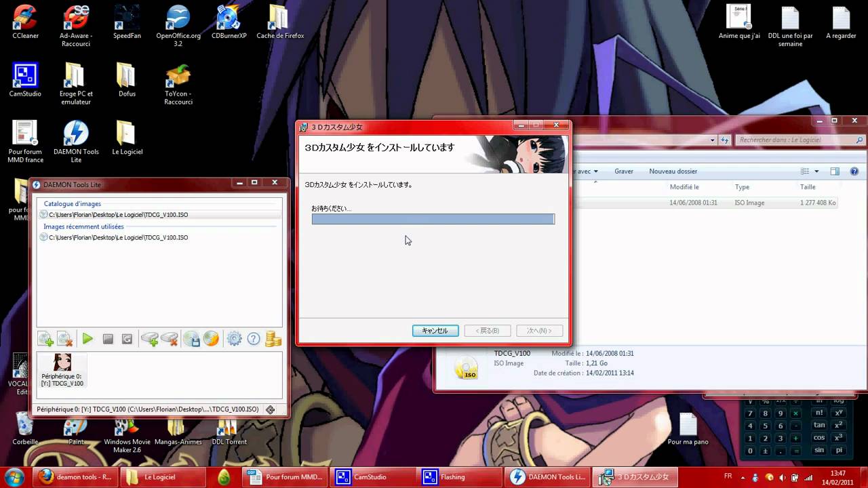Click the Catalogue d'images header
Screen dimensions: 868x488
point(73,203)
